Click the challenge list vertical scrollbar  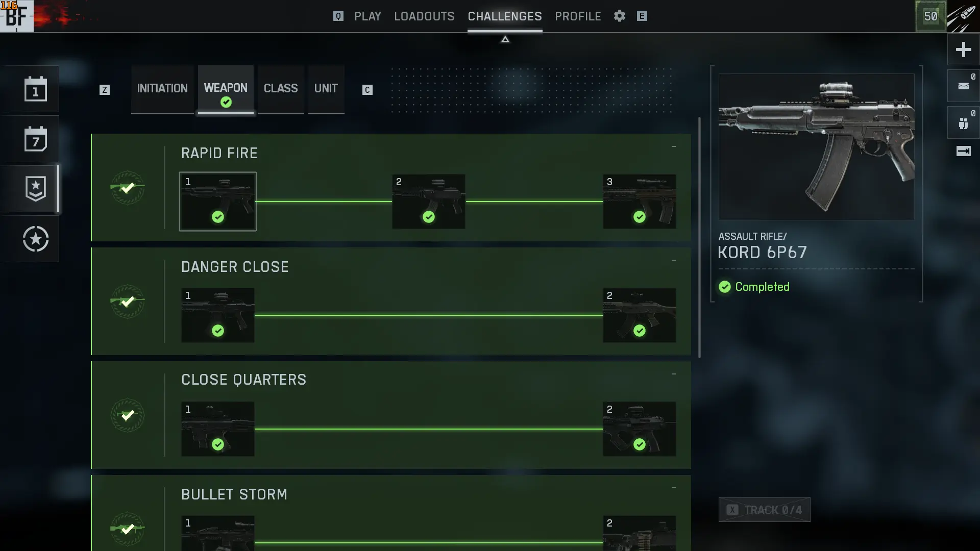tap(699, 237)
